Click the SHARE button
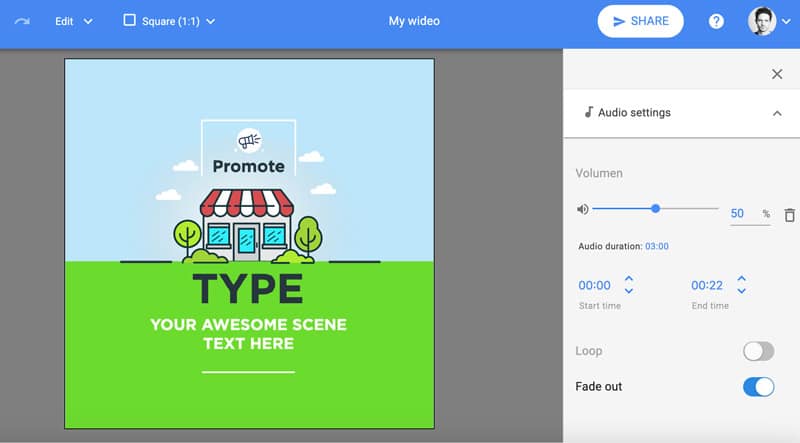This screenshot has width=800, height=443. [x=640, y=21]
